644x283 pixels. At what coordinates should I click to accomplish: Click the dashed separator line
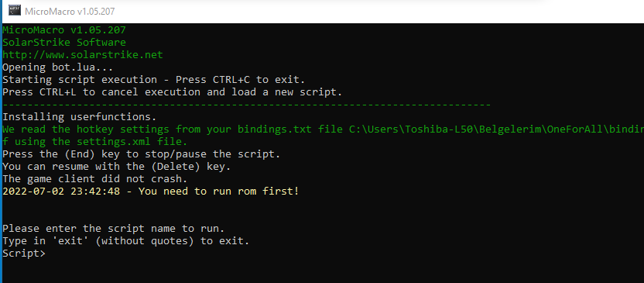[246, 105]
